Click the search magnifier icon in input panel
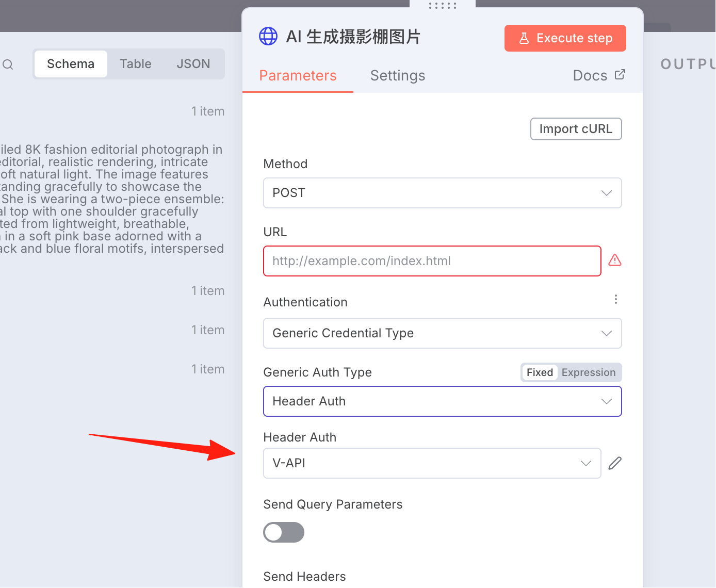716x588 pixels. 8,64
